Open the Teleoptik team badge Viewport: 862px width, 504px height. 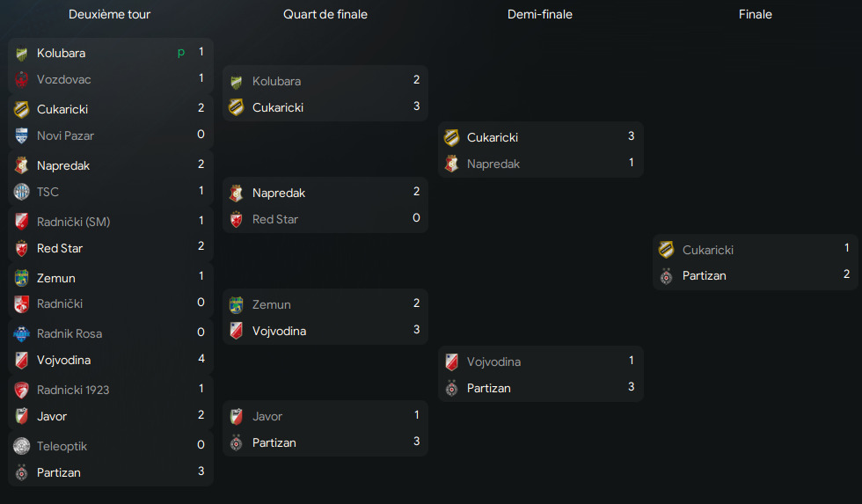pyautogui.click(x=22, y=447)
